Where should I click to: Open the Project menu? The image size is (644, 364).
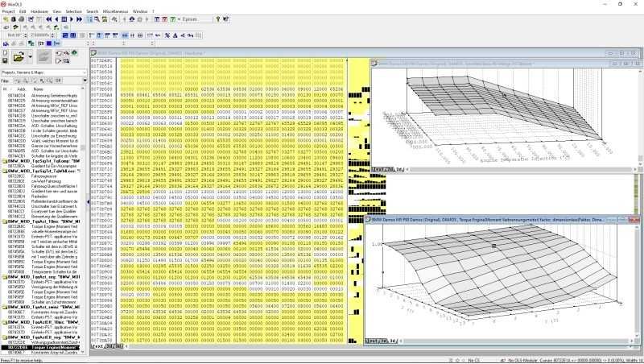point(8,11)
